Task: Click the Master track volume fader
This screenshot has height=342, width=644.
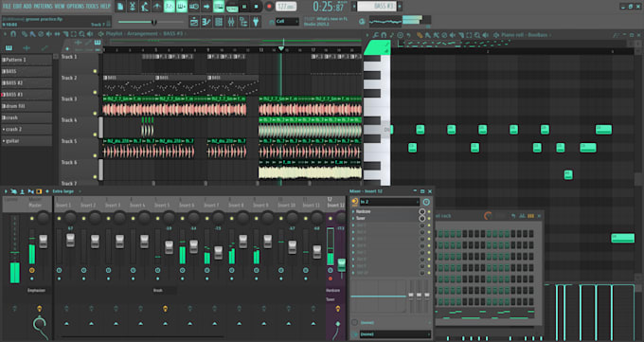Action: click(x=44, y=242)
